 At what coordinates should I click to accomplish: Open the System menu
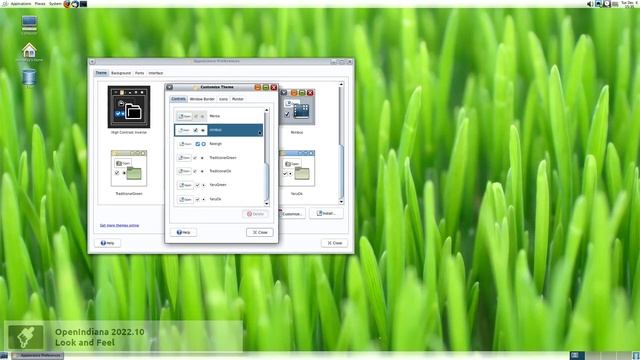click(x=55, y=4)
